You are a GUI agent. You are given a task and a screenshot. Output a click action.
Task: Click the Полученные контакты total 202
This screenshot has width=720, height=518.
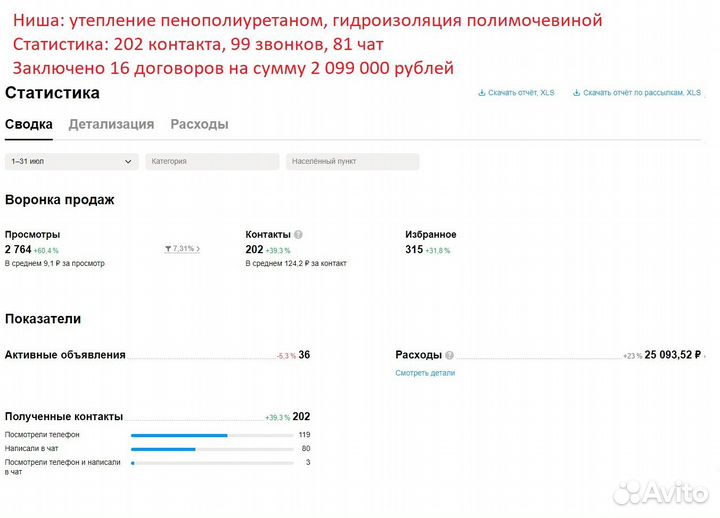point(301,417)
